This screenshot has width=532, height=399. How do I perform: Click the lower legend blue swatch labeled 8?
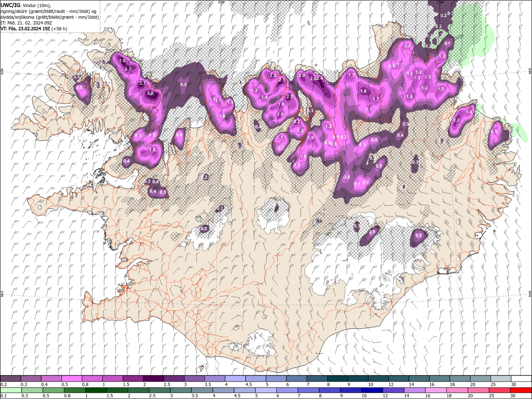tap(330, 390)
